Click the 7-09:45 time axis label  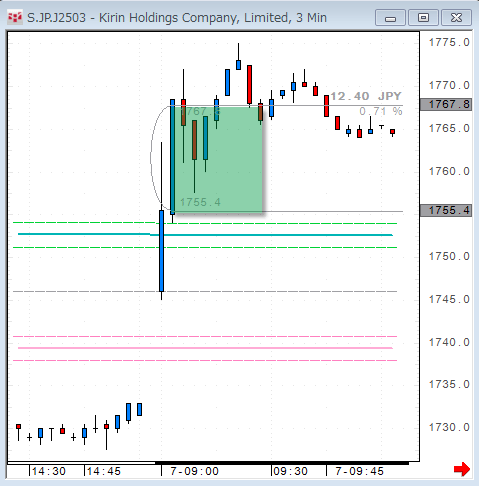(359, 471)
